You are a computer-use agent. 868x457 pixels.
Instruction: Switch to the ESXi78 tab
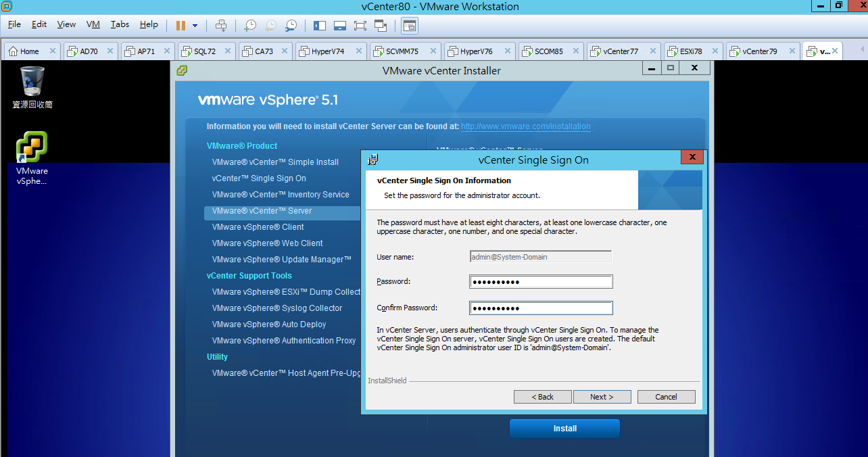(690, 51)
